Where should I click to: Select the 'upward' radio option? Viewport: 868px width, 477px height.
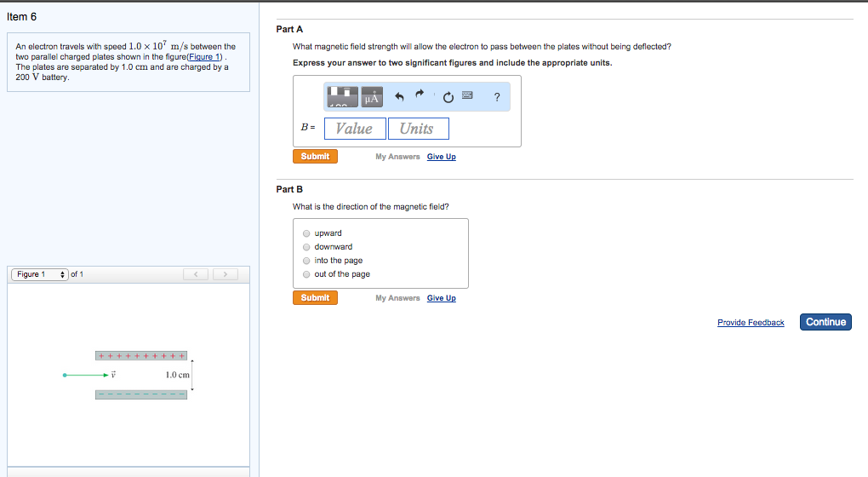coord(306,233)
